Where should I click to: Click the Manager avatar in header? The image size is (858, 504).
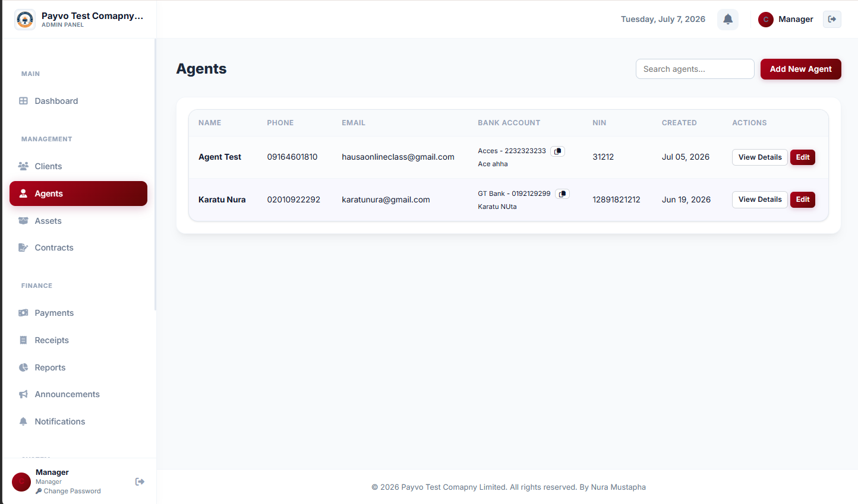[x=766, y=20]
